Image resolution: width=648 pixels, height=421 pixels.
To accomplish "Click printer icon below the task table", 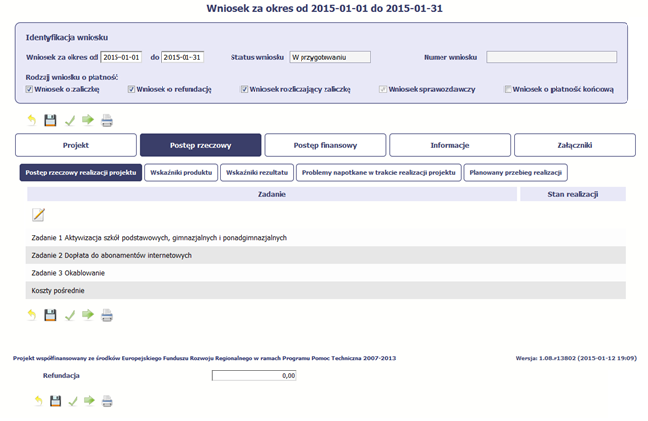I will [x=107, y=315].
